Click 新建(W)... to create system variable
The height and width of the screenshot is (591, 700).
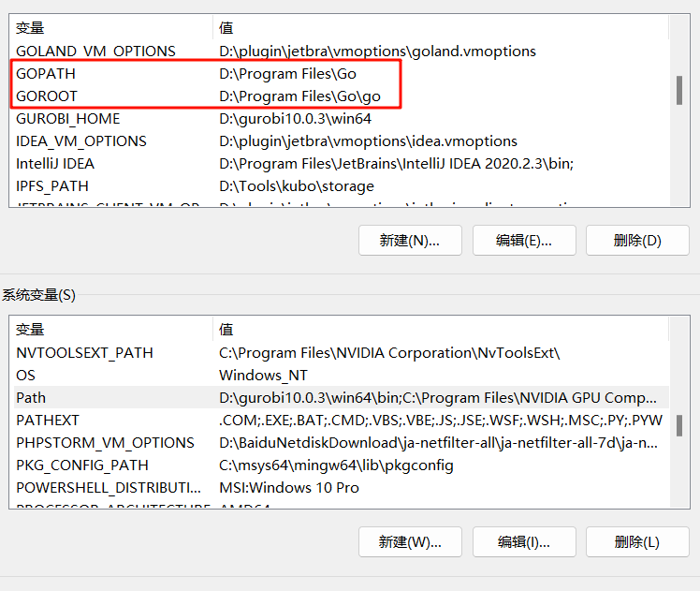pos(411,541)
